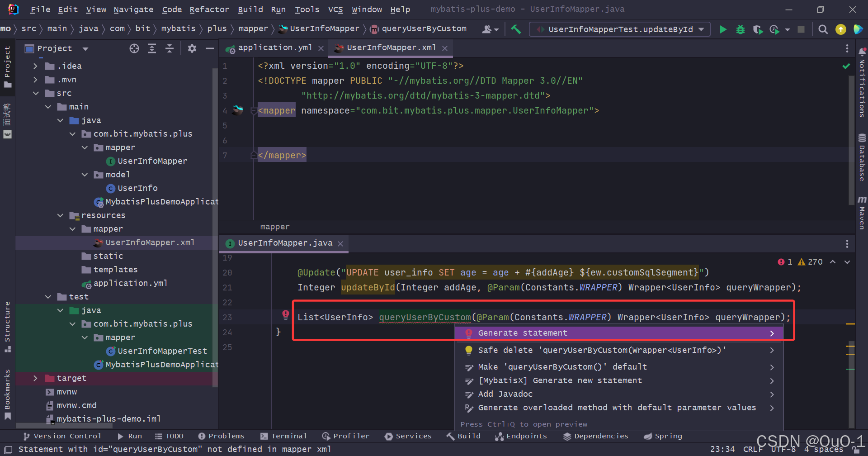Open the Bookmarks tool window
The height and width of the screenshot is (456, 868).
tap(7, 394)
